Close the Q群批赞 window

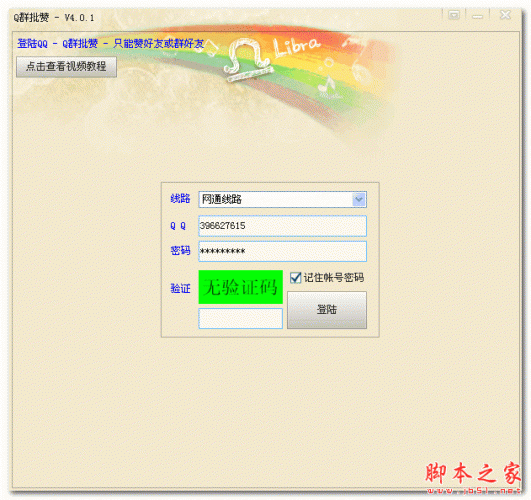coord(505,15)
